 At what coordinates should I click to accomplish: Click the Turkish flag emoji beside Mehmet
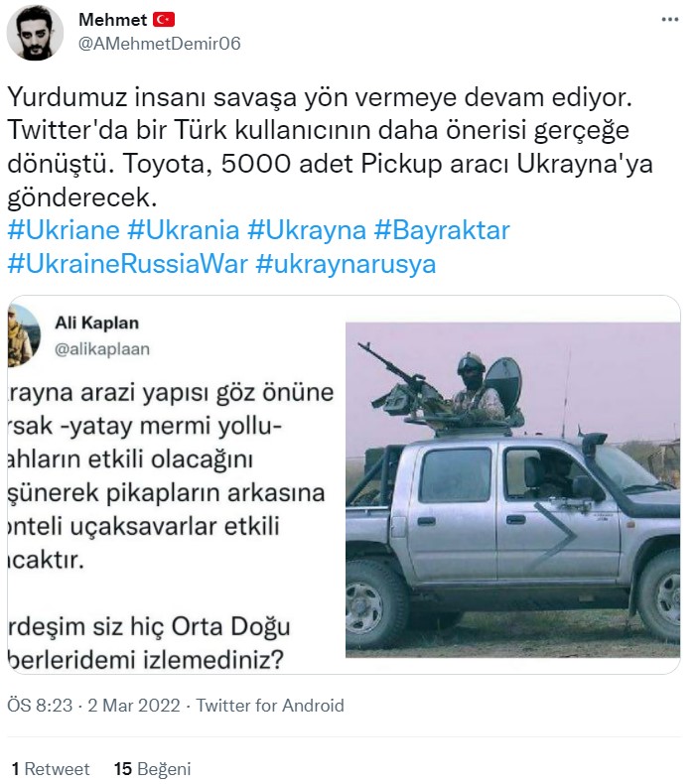(x=166, y=20)
